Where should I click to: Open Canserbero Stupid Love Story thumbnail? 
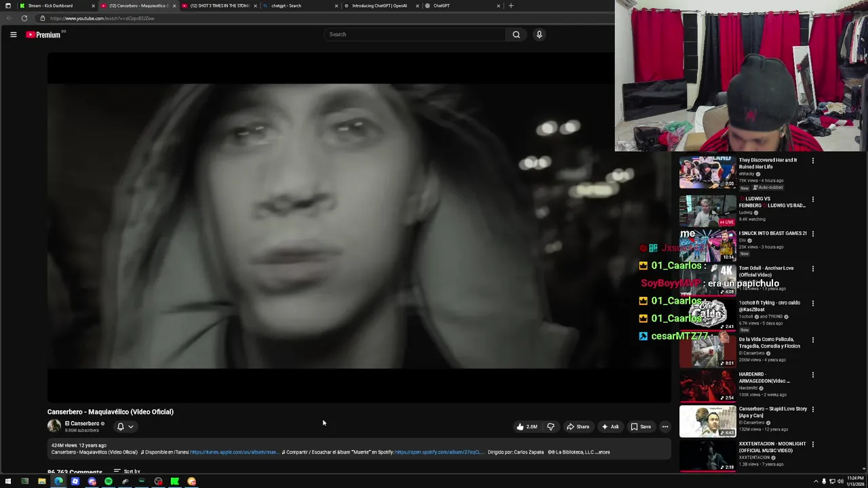coord(707,421)
